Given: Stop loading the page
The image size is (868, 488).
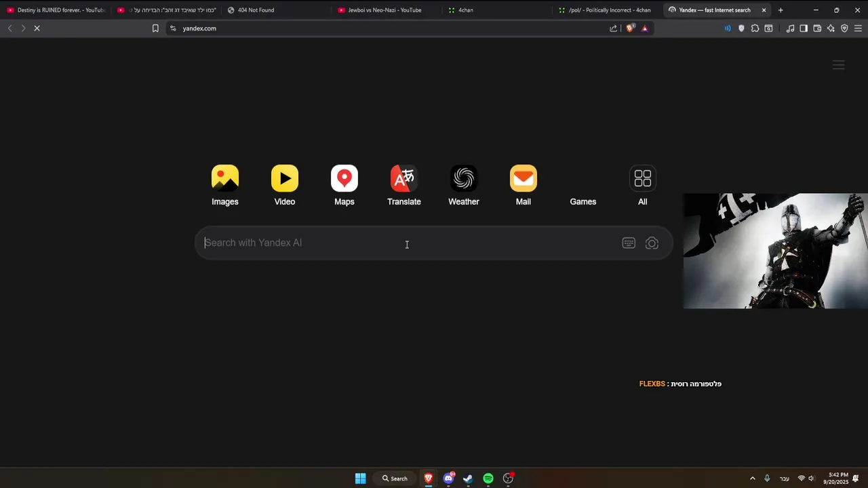Looking at the screenshot, I should [37, 28].
